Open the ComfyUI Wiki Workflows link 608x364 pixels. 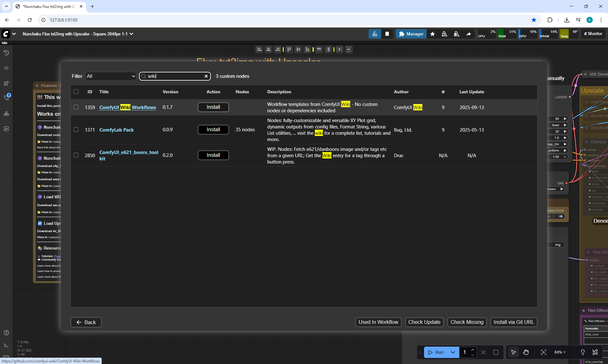(128, 108)
